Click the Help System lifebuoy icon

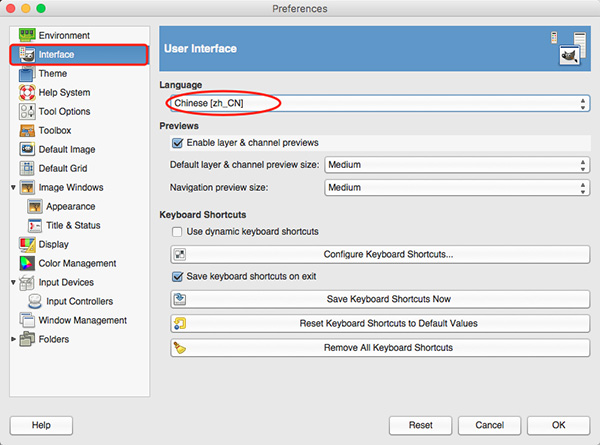(27, 92)
